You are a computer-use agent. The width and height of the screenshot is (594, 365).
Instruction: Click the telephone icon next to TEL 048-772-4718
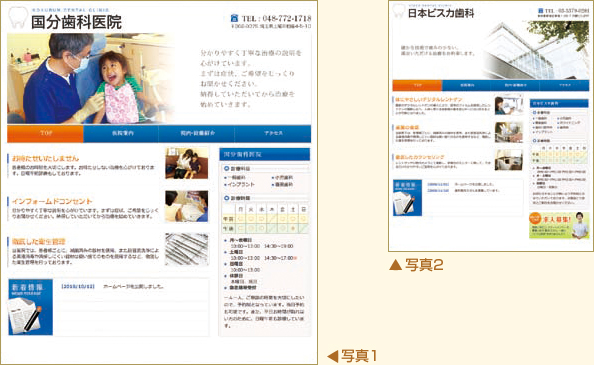[234, 18]
